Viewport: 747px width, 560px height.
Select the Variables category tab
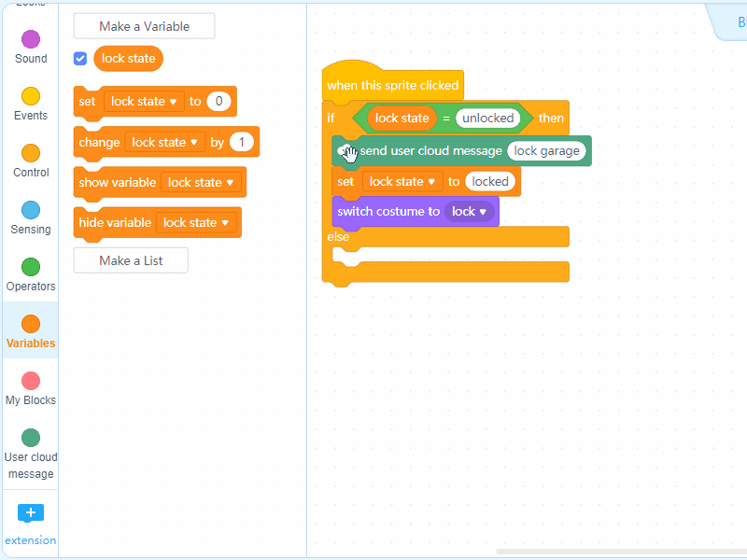coord(31,331)
